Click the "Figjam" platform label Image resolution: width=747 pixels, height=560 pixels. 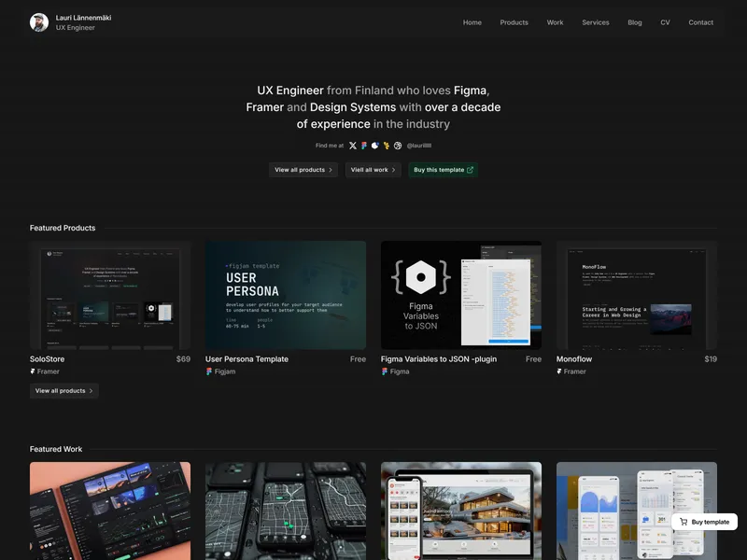point(225,371)
